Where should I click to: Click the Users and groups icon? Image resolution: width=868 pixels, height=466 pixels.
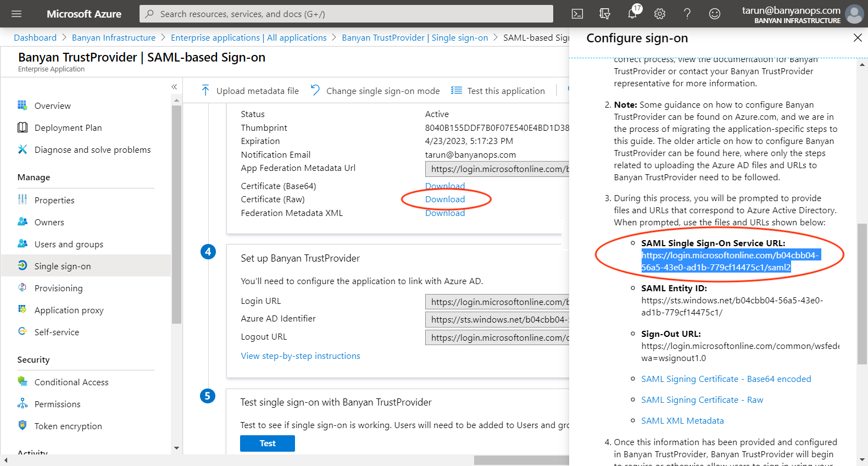click(x=23, y=243)
